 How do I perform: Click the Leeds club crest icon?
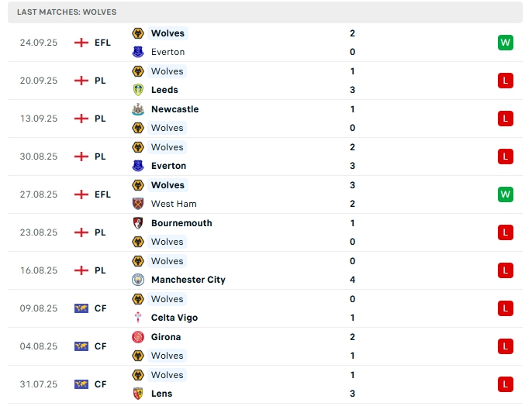click(x=138, y=90)
